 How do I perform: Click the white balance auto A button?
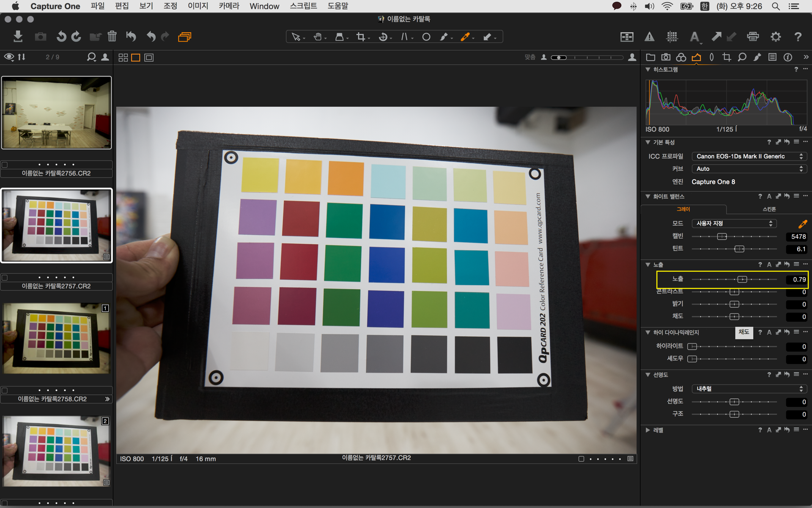click(769, 196)
